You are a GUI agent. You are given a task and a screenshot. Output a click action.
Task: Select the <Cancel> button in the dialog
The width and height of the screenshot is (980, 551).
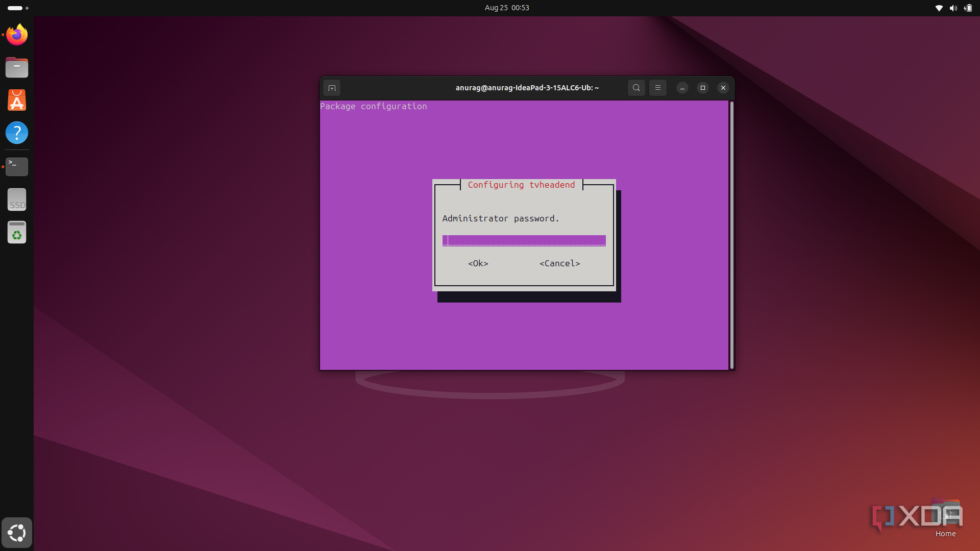560,263
